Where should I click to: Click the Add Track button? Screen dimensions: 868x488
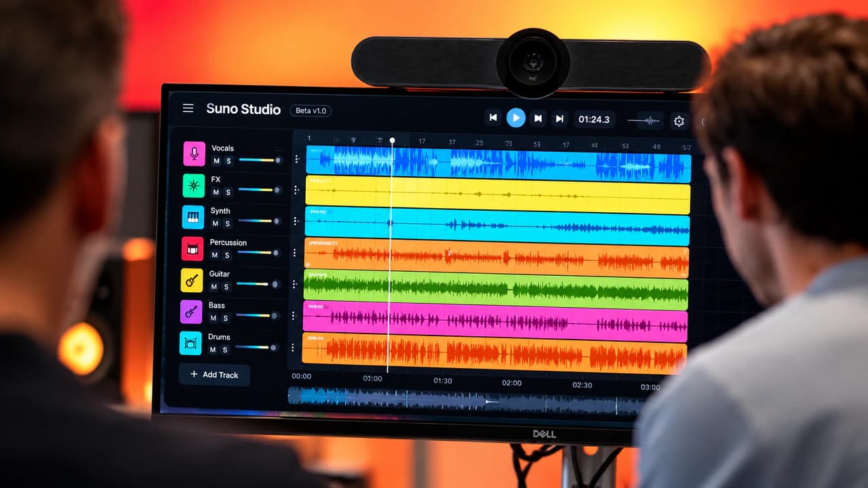point(214,375)
